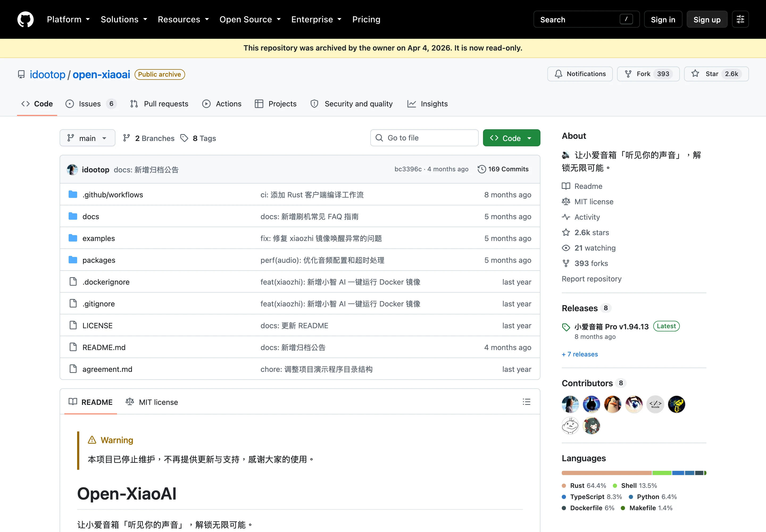Image resolution: width=766 pixels, height=532 pixels.
Task: Click the Report repository link
Action: (591, 279)
